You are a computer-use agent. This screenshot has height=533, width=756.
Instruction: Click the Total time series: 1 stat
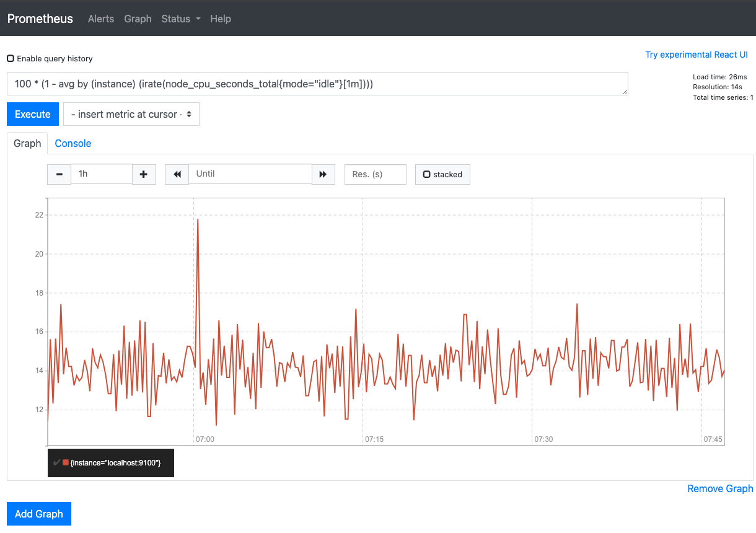(x=723, y=97)
